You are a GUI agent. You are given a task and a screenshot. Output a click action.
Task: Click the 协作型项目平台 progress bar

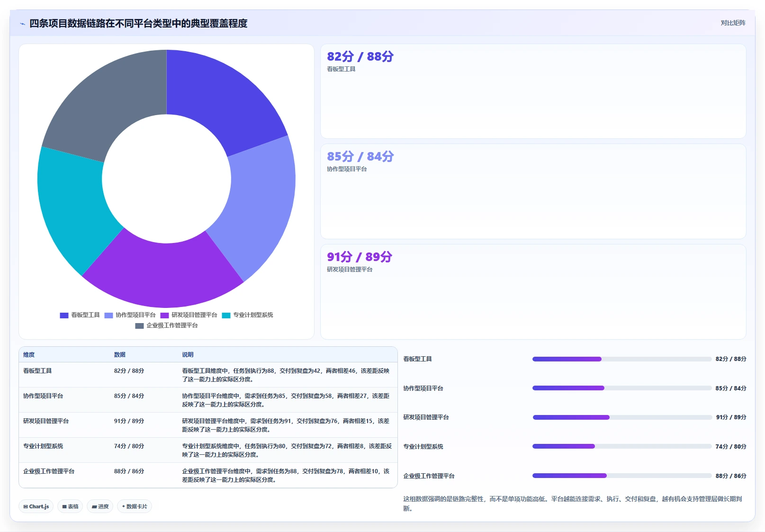coord(622,388)
